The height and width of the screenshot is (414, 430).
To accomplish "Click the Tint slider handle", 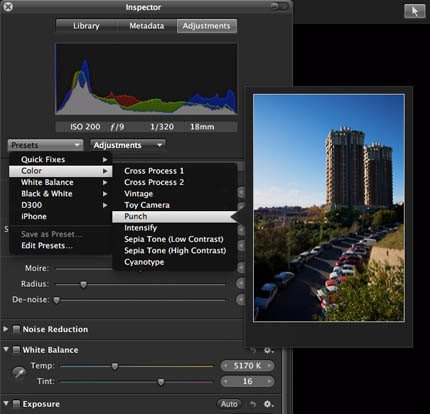I will coord(161,382).
